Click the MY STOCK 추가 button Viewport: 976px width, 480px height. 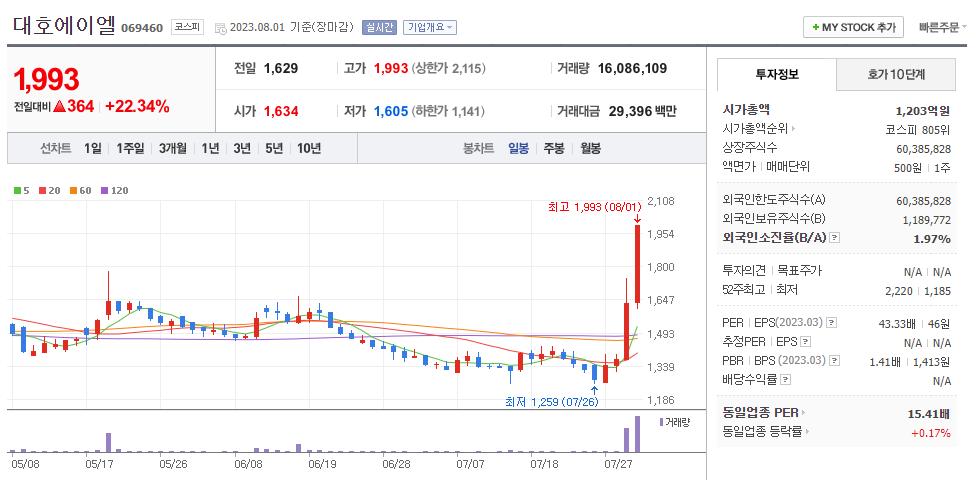pyautogui.click(x=853, y=27)
